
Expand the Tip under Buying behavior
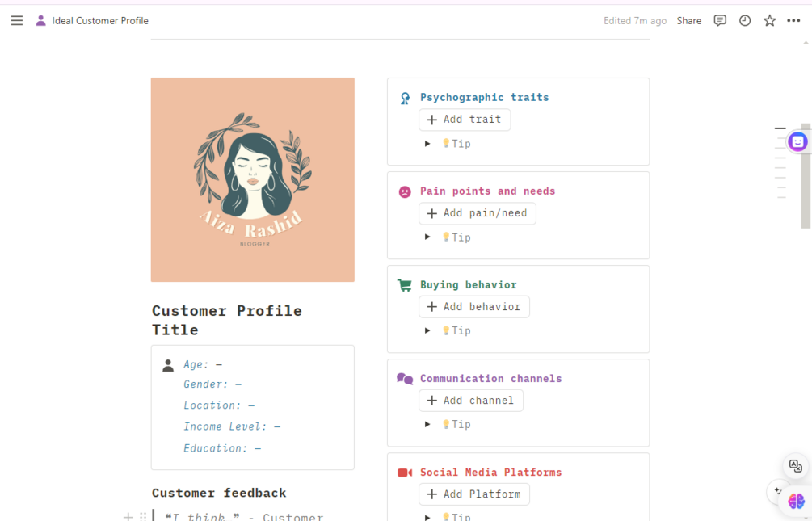428,330
